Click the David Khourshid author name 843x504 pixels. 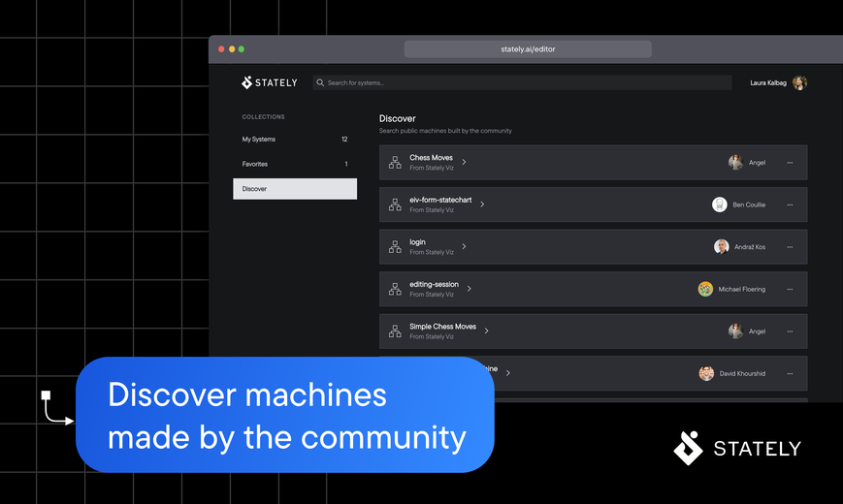(x=742, y=373)
